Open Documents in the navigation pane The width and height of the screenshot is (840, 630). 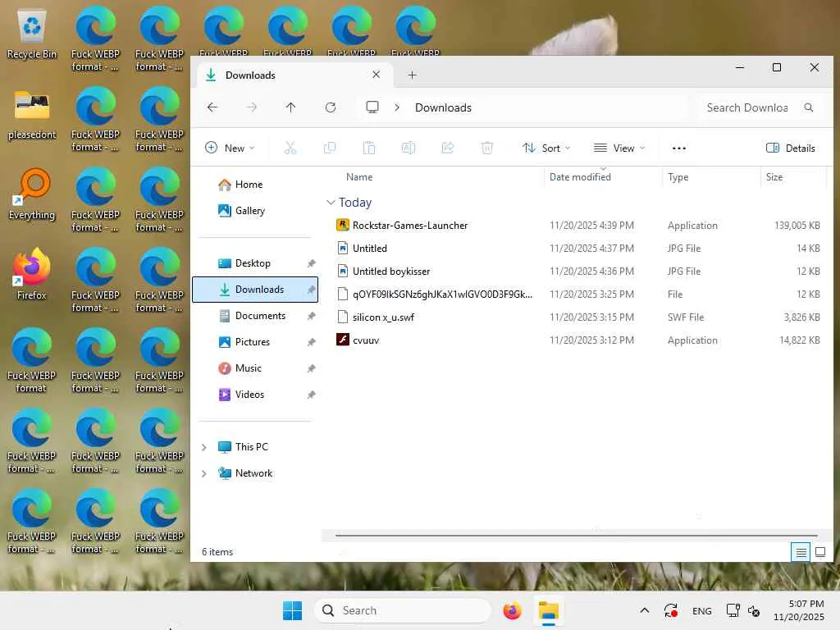click(x=260, y=316)
